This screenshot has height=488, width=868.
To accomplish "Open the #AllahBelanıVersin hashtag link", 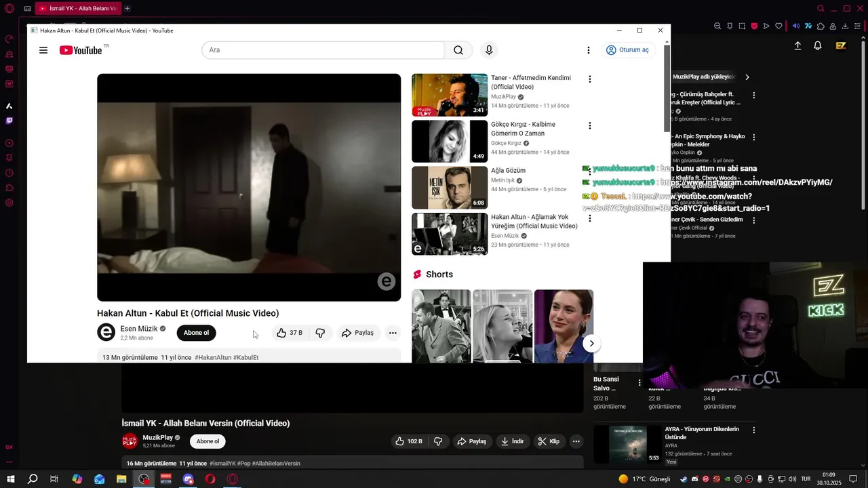I will click(x=277, y=464).
